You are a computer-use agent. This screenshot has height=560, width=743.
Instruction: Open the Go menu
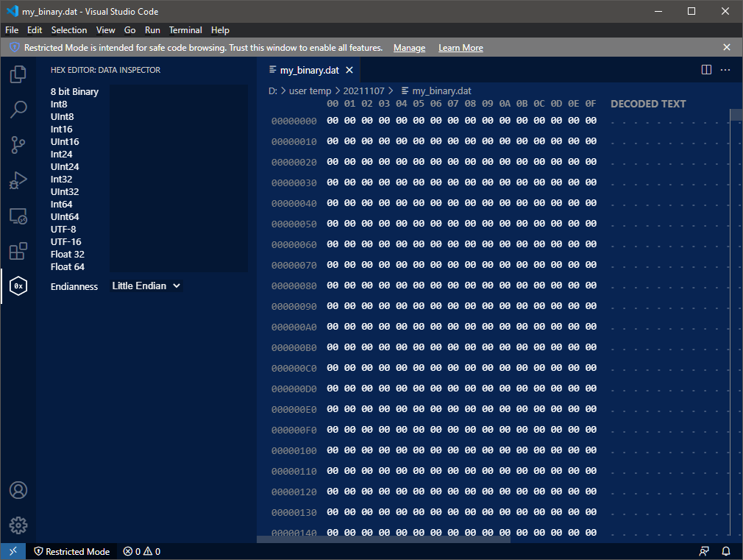(x=129, y=30)
